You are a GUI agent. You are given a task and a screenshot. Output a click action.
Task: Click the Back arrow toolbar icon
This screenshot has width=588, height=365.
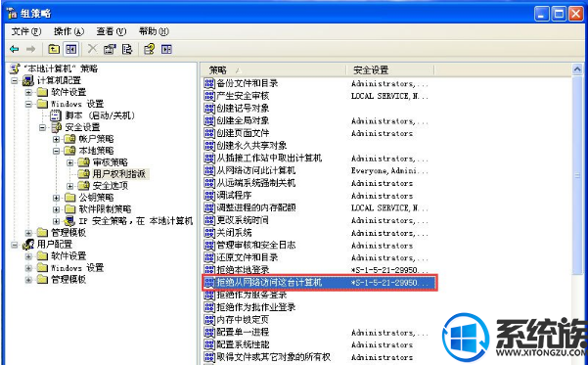[15, 49]
